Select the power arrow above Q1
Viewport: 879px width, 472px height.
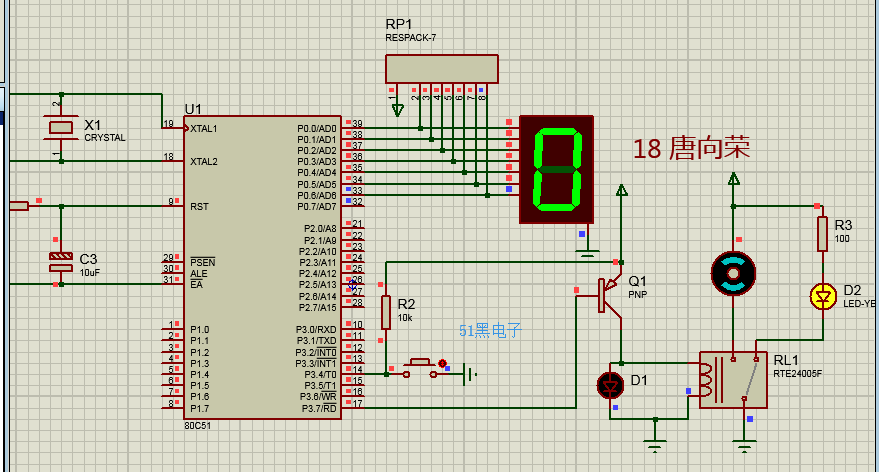click(621, 191)
